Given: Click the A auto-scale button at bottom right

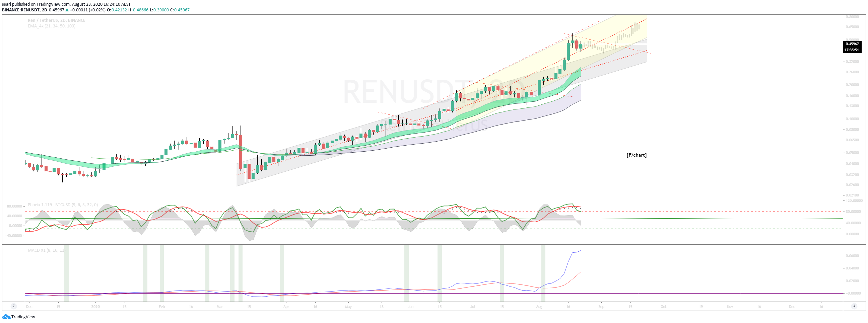Looking at the screenshot, I should pyautogui.click(x=854, y=307).
